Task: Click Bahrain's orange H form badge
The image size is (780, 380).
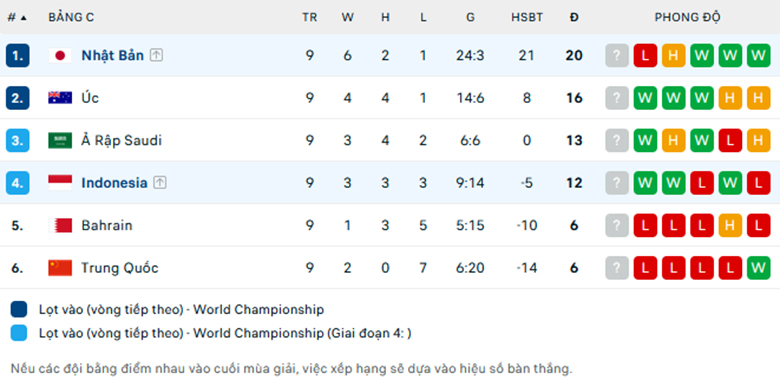Action: (x=730, y=226)
